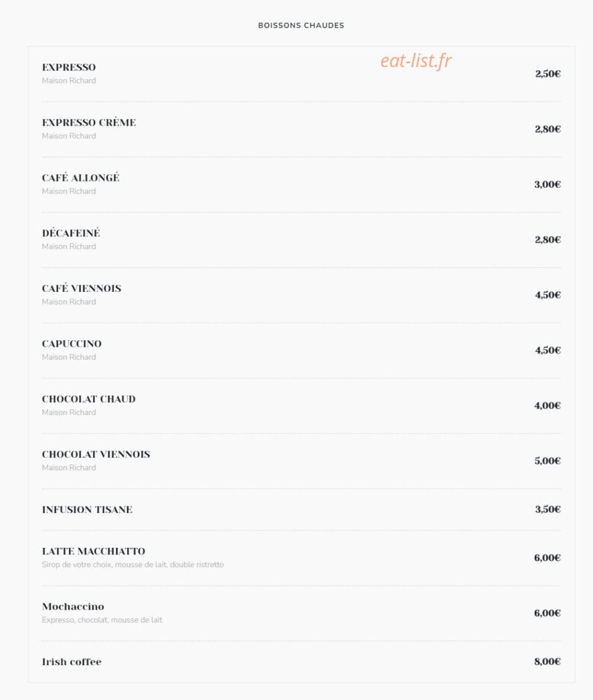
Task: Select the Chocolat Viennois title
Action: (96, 454)
